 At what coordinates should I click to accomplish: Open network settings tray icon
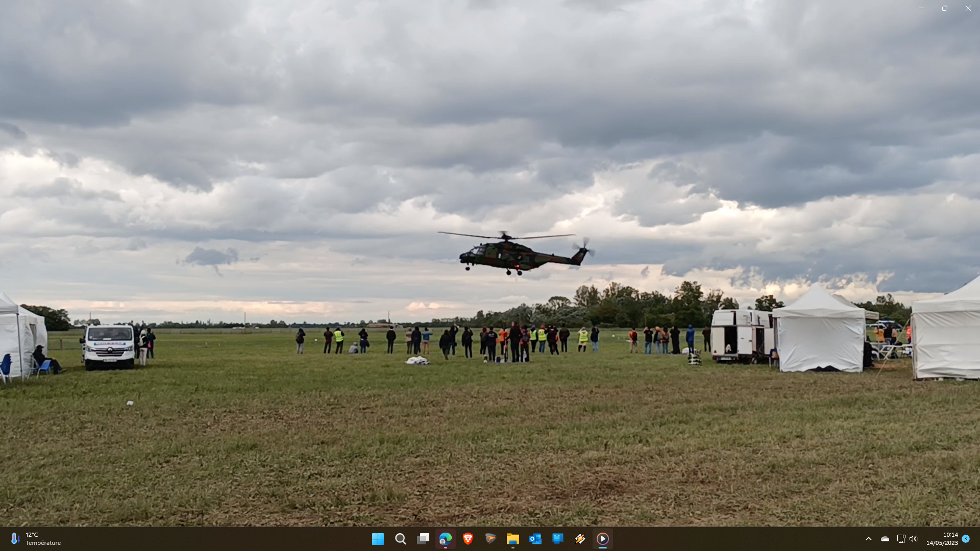coord(901,539)
